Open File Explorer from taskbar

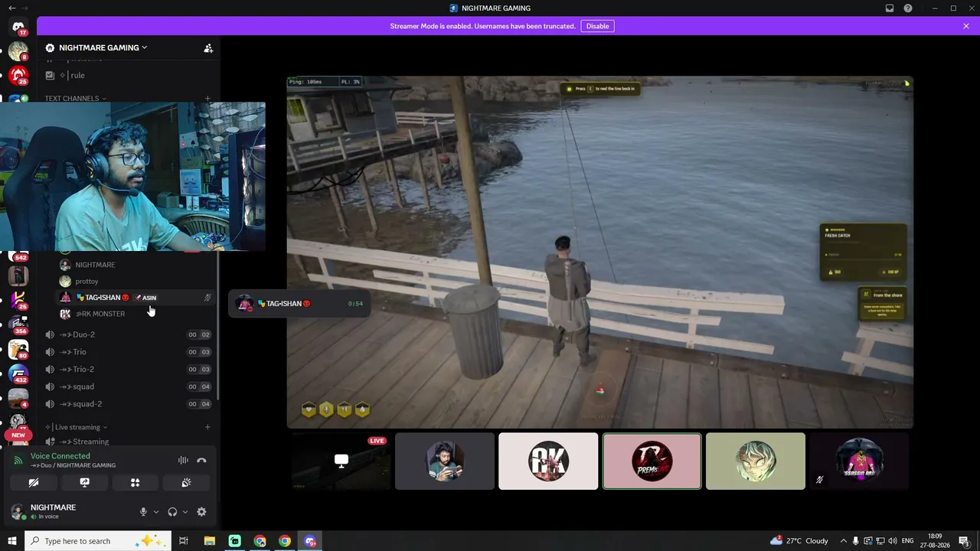click(209, 541)
